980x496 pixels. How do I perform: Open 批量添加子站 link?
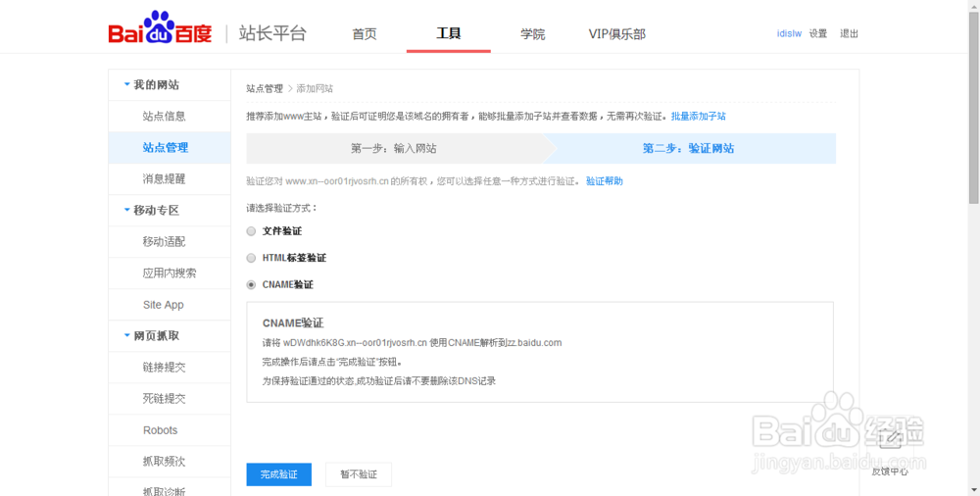(x=698, y=117)
